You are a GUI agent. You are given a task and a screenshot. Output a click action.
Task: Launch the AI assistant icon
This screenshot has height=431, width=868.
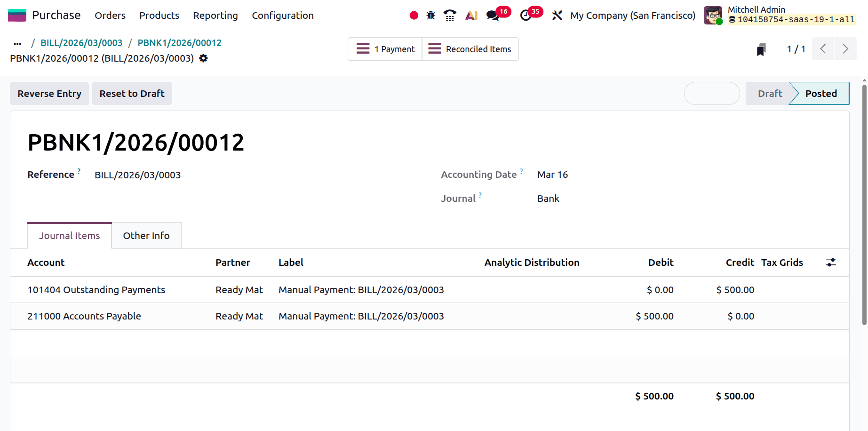(471, 15)
